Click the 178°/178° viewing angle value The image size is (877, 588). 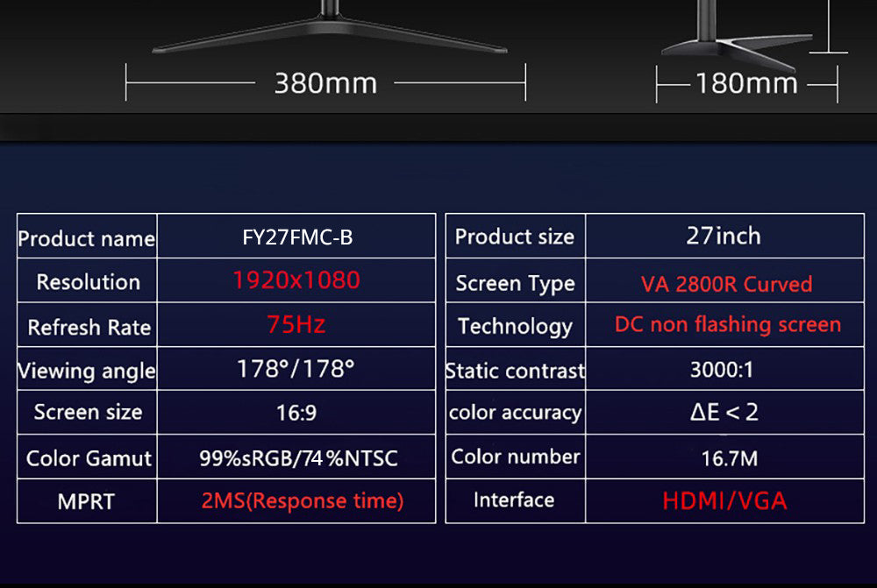[x=295, y=369]
